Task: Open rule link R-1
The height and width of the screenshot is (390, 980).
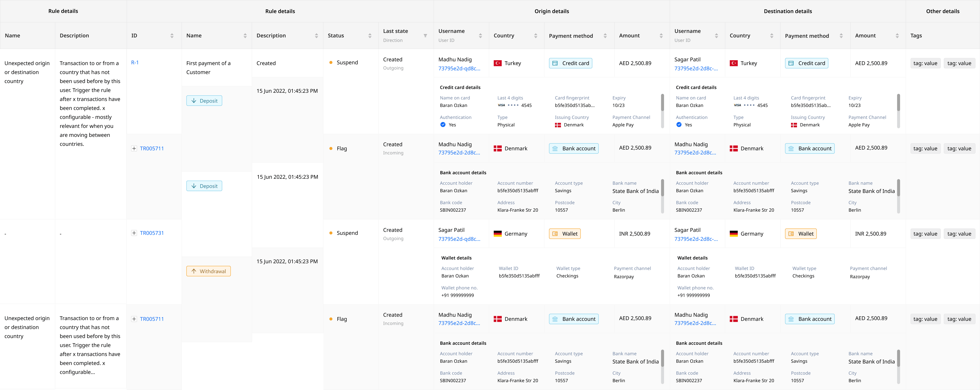Action: tap(135, 62)
